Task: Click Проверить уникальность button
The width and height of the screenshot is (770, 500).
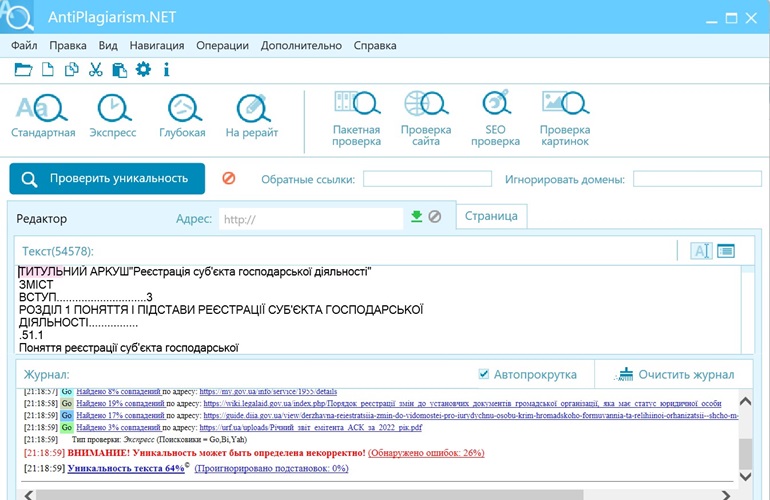Action: [x=107, y=178]
